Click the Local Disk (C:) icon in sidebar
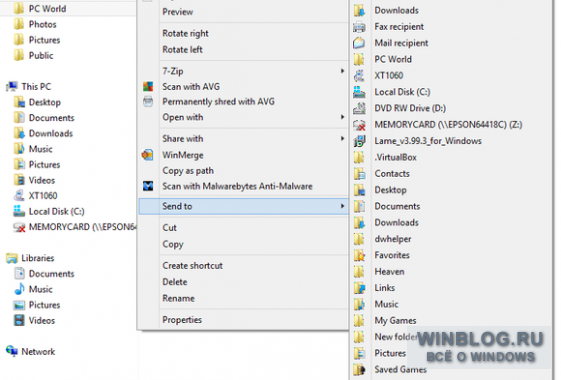This screenshot has width=561, height=380. pos(19,211)
